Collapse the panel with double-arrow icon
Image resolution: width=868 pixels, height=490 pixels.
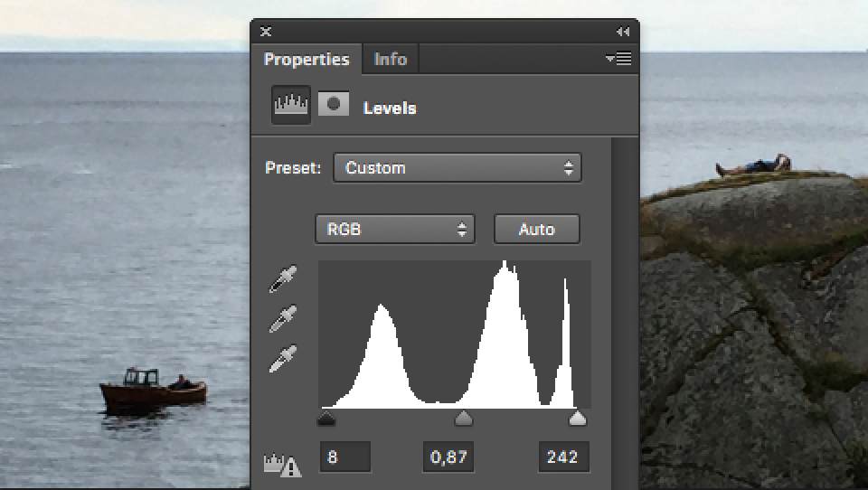click(x=622, y=32)
